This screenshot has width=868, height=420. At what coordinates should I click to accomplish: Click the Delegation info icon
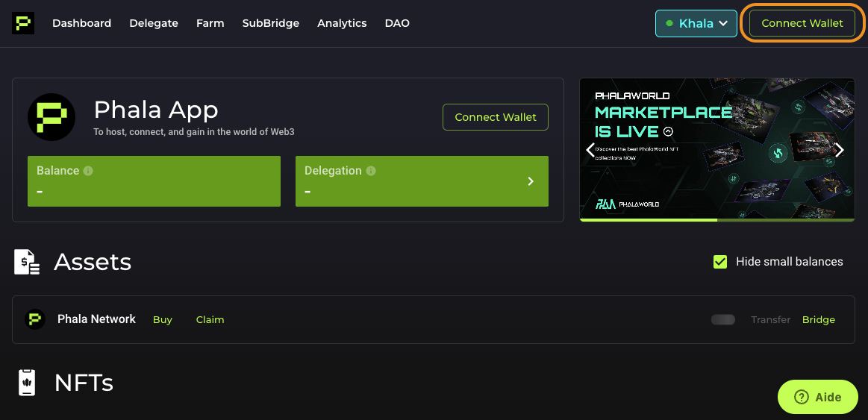coord(371,171)
